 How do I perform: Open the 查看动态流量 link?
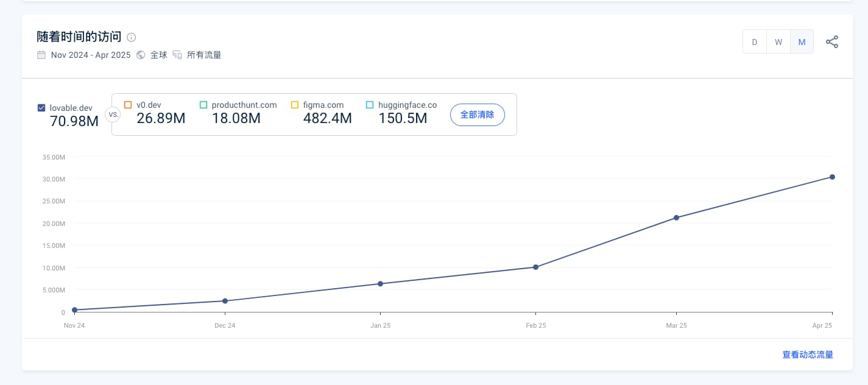[807, 355]
